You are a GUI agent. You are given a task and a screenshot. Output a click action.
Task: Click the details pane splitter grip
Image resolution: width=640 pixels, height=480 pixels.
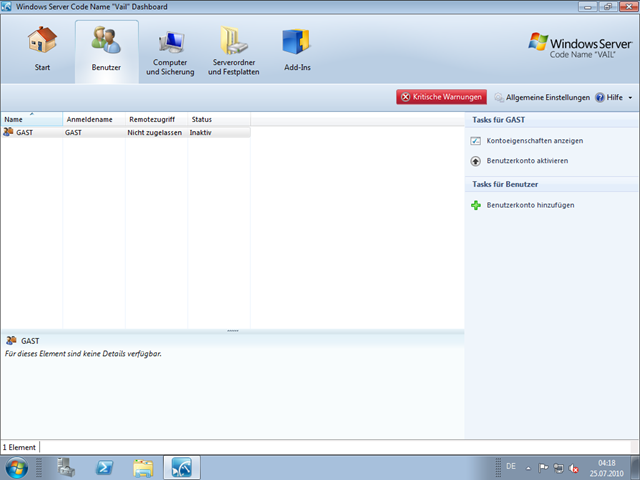[x=233, y=331]
